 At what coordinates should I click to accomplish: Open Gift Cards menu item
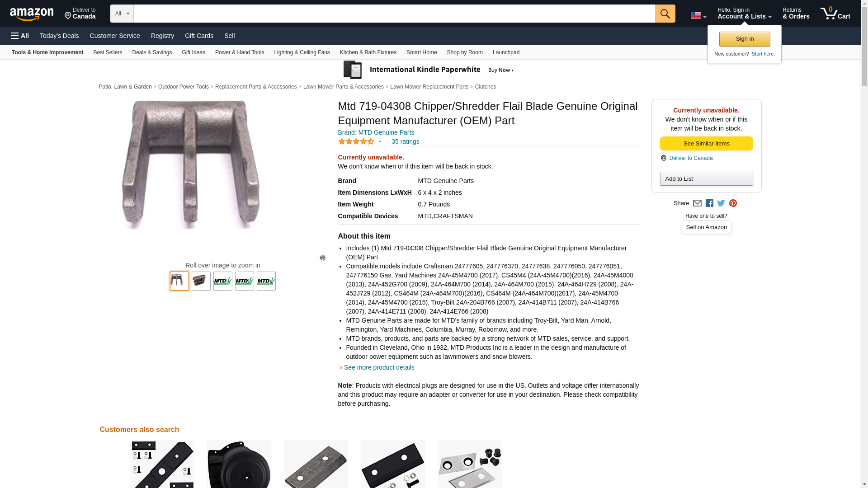click(x=199, y=36)
